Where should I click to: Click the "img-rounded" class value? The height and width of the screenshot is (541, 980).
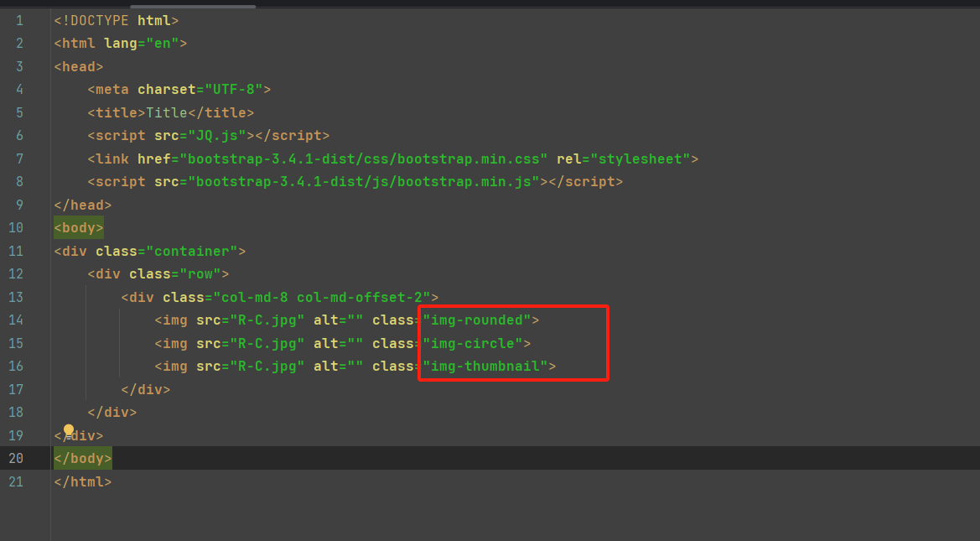(x=477, y=320)
